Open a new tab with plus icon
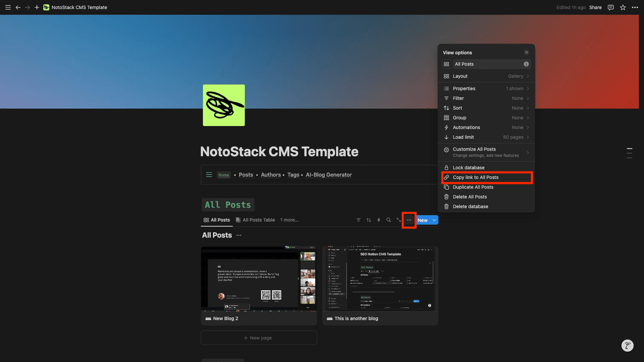Screen dimensions: 644x362 point(36,8)
